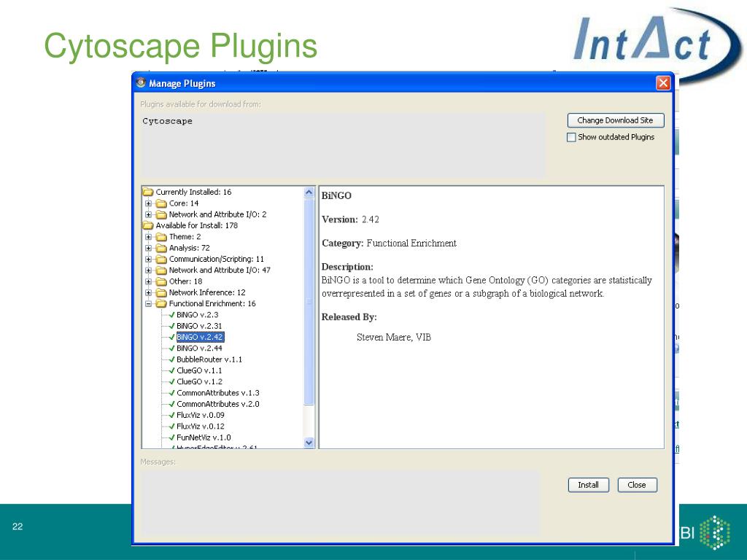Image resolution: width=747 pixels, height=560 pixels.
Task: Click the Network Inference folder icon
Action: coord(161,292)
